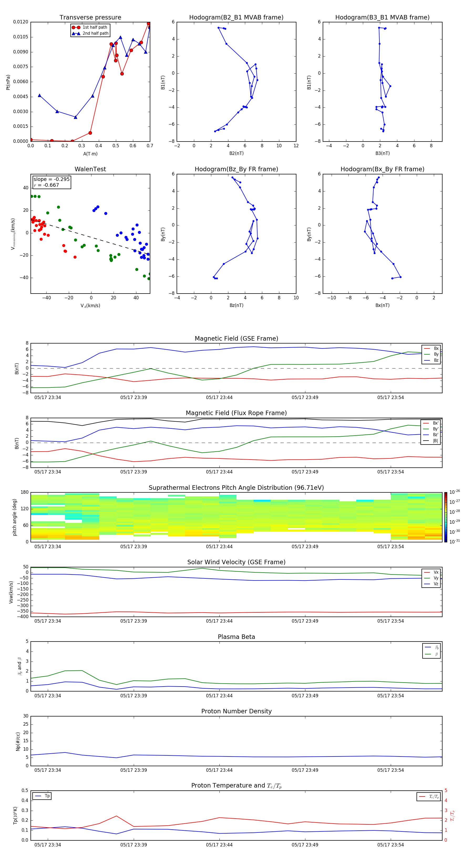The width and height of the screenshot is (473, 868).
Task: Click the red Te/Tp right-axis label
Action: pos(453,816)
